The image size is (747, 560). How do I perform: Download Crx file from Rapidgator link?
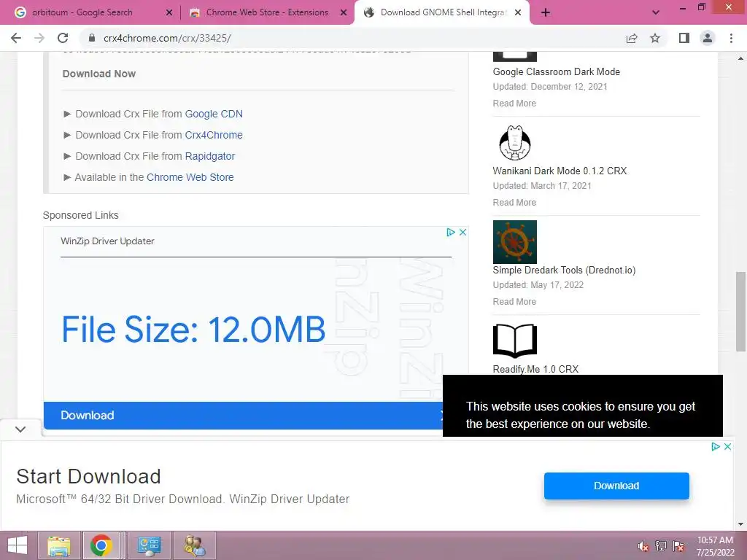[209, 156]
